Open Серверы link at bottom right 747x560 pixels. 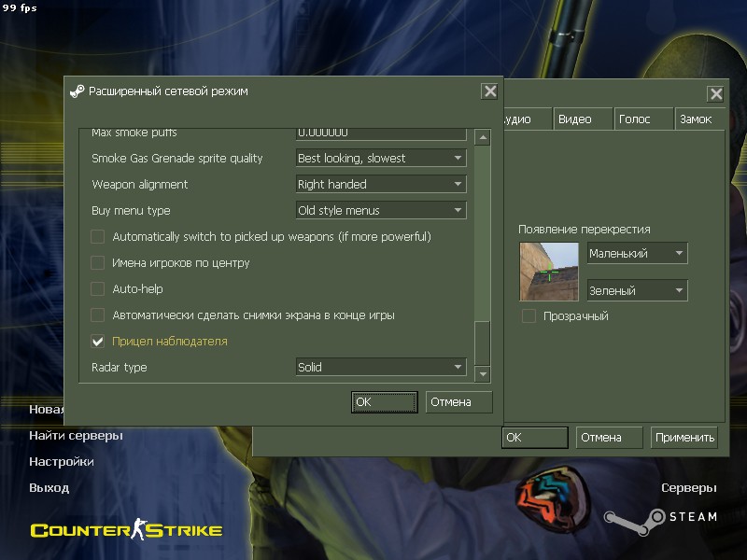coord(689,487)
